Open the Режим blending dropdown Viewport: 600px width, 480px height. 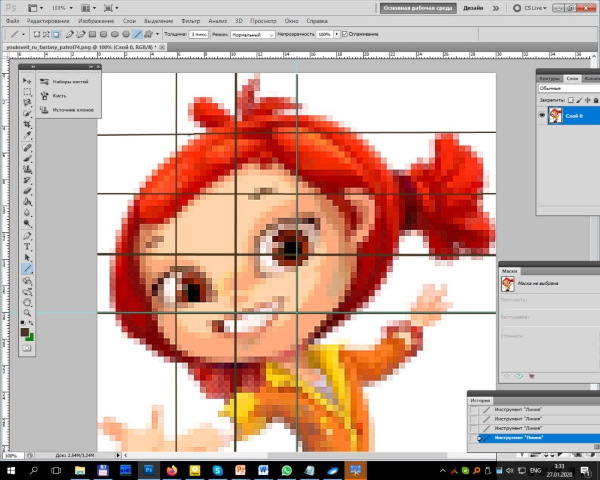pyautogui.click(x=253, y=34)
